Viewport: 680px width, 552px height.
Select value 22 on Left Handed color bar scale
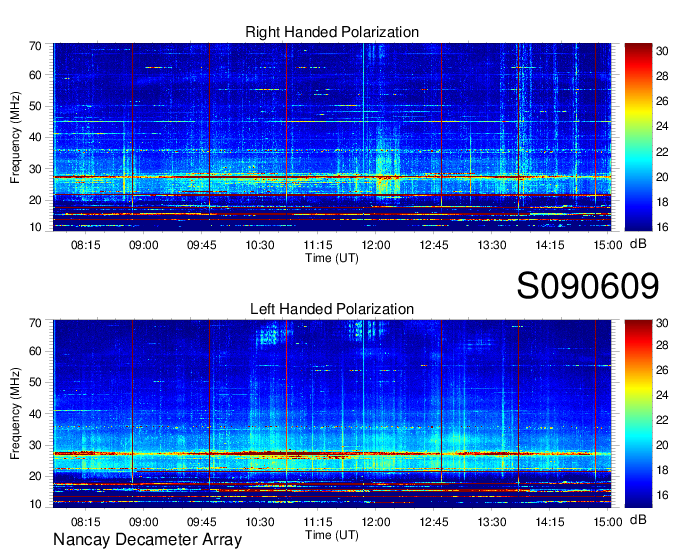[662, 420]
